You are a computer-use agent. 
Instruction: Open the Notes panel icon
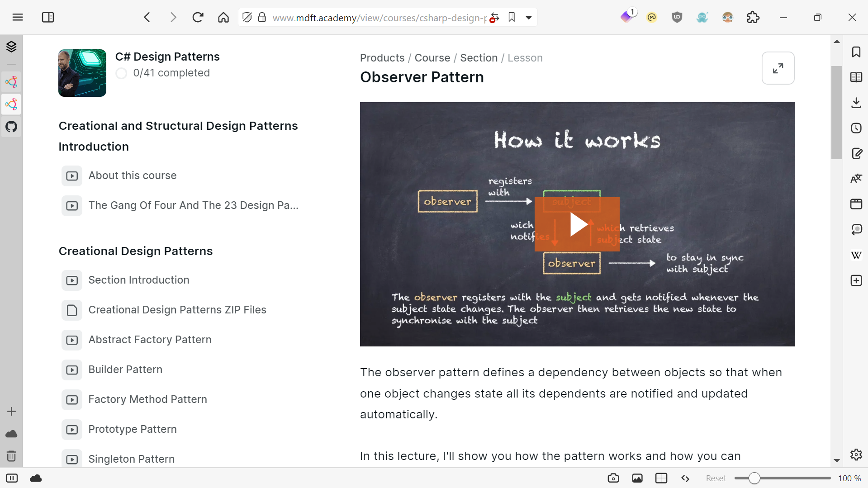click(856, 153)
